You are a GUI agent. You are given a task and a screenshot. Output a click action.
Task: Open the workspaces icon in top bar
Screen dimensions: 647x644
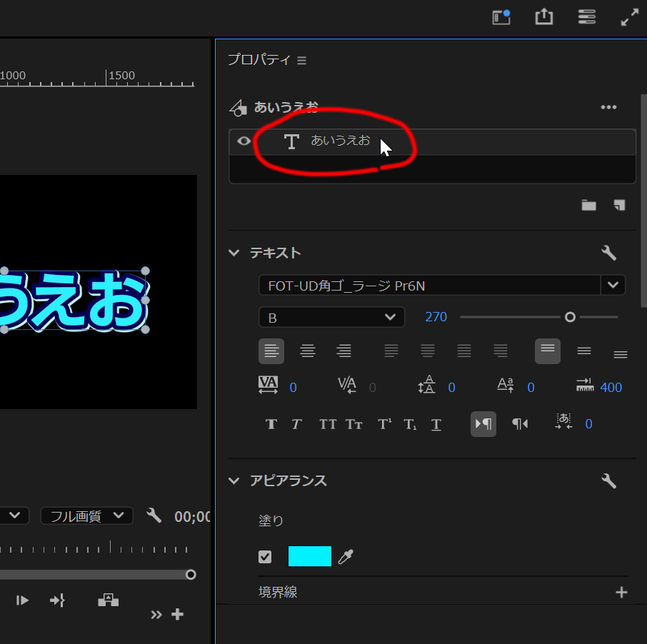point(501,17)
